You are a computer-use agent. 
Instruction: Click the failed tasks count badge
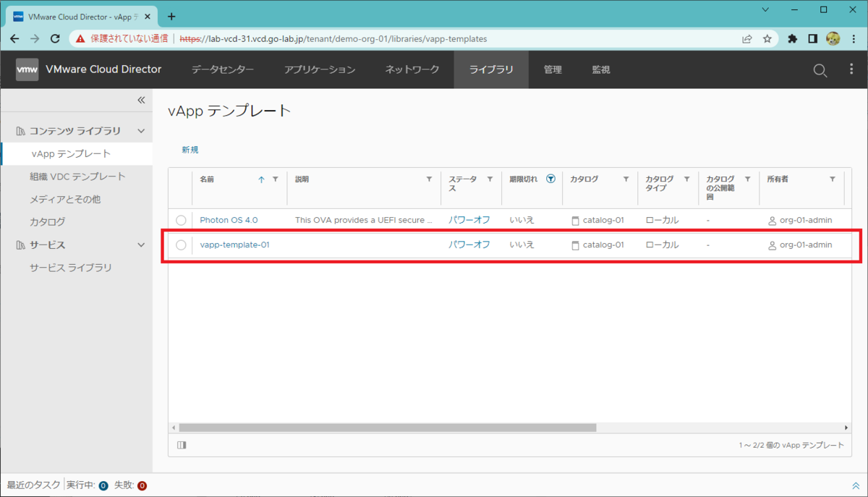(142, 485)
